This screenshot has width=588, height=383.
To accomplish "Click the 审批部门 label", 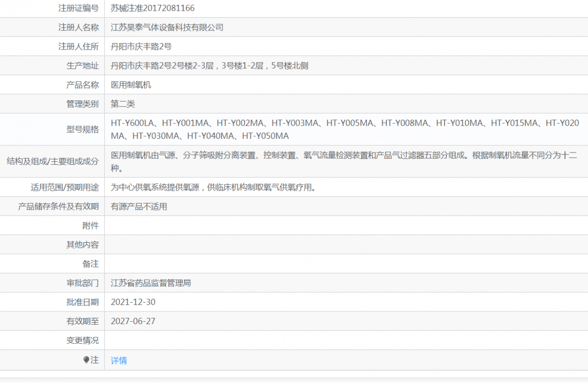I will point(82,283).
